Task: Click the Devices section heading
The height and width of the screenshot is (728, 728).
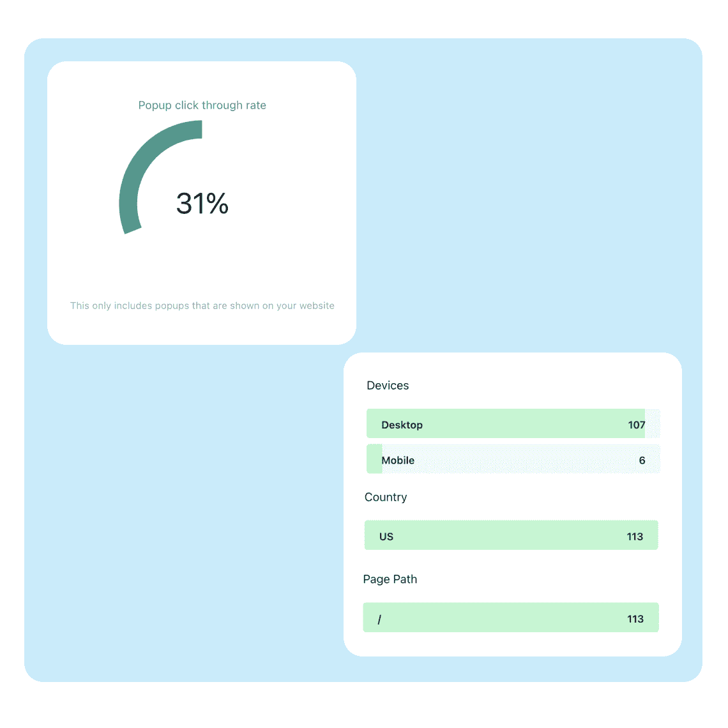Action: click(x=388, y=385)
